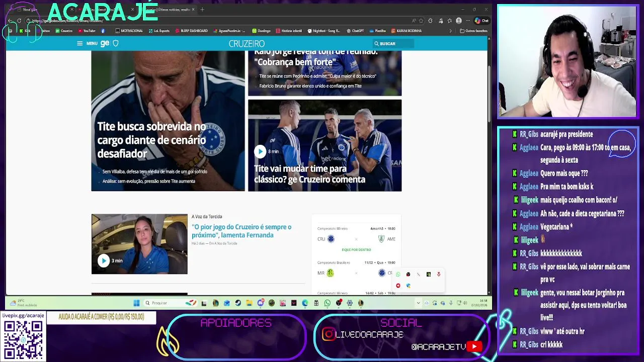Open BLERP DASHBOARD bookmark
644x362 pixels.
[192, 31]
